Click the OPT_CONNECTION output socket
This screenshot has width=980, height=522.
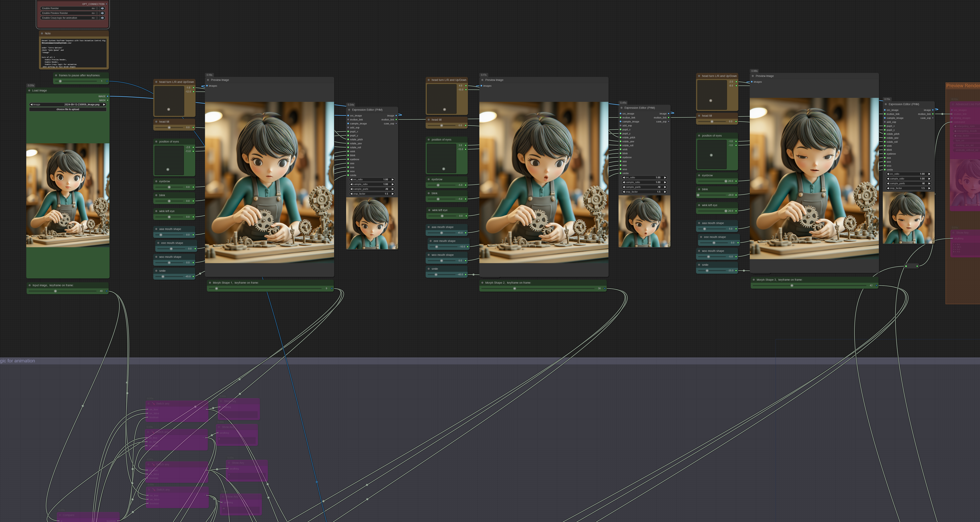(x=107, y=4)
